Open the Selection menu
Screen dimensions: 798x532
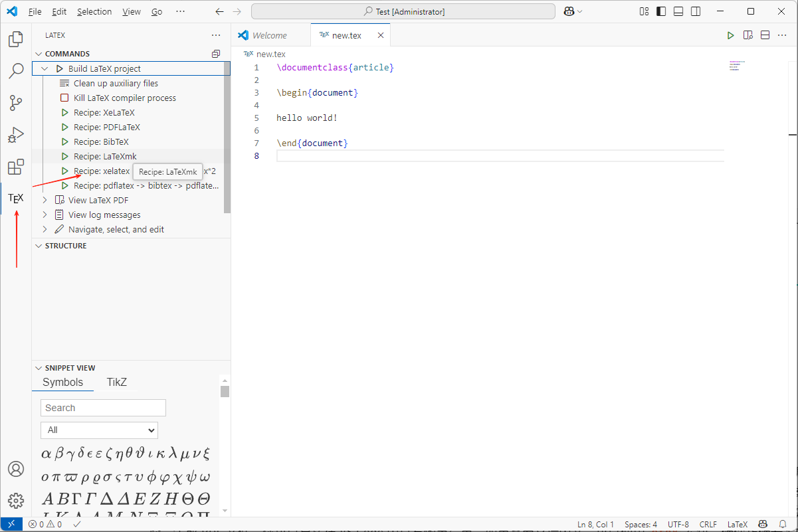point(94,12)
